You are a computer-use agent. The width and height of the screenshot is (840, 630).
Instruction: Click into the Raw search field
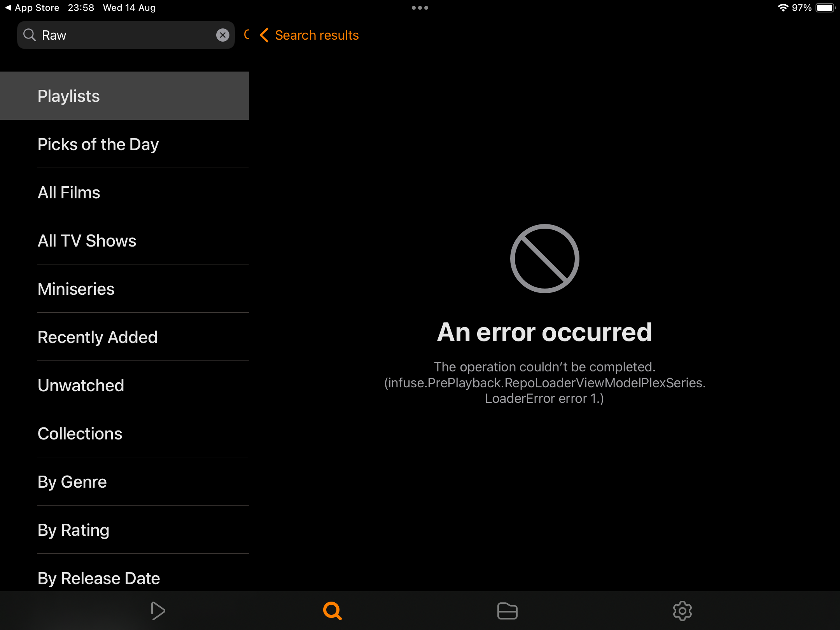coord(124,35)
